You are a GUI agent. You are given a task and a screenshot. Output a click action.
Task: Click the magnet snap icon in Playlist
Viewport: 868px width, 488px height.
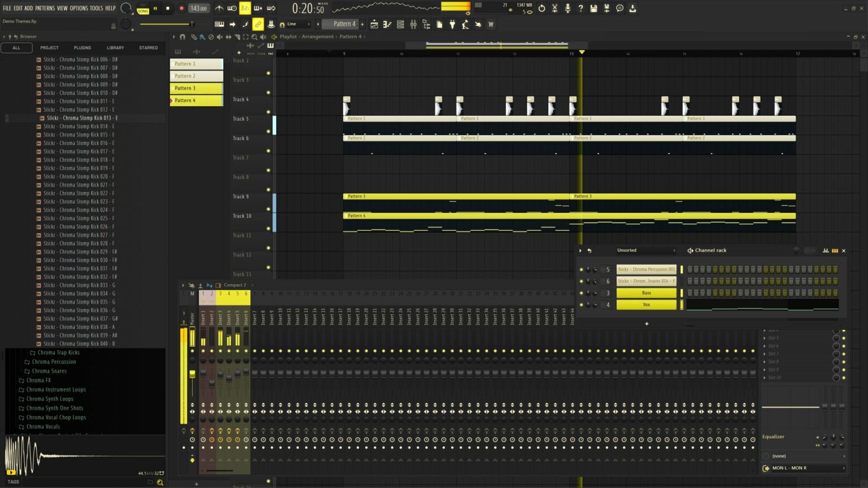pos(183,37)
